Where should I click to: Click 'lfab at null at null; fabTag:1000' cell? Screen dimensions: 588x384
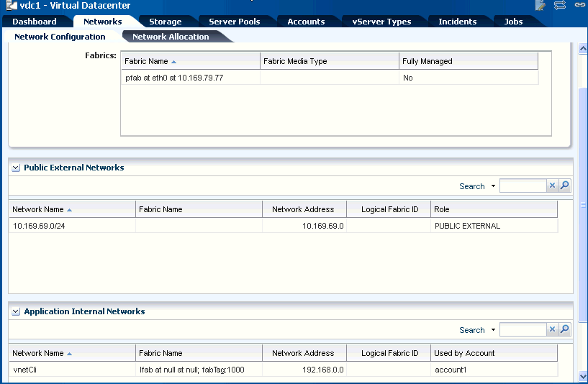[x=199, y=370]
